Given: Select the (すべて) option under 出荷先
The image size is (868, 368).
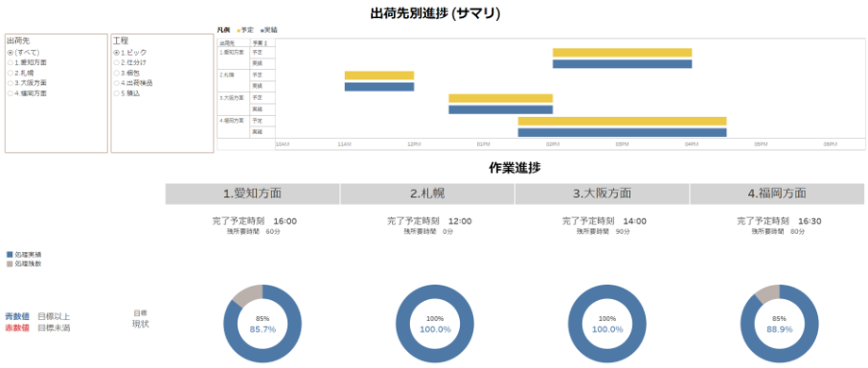Looking at the screenshot, I should click(10, 53).
